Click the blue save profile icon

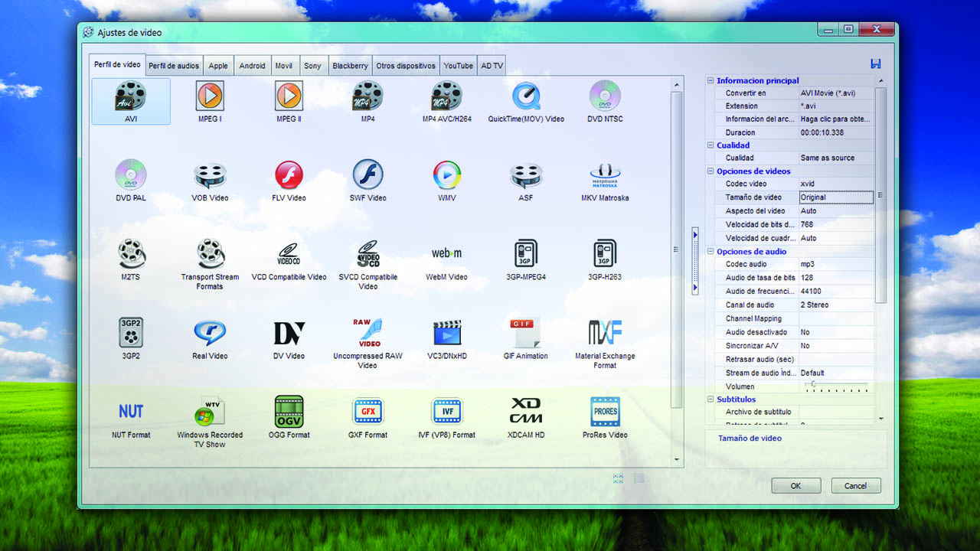point(876,64)
